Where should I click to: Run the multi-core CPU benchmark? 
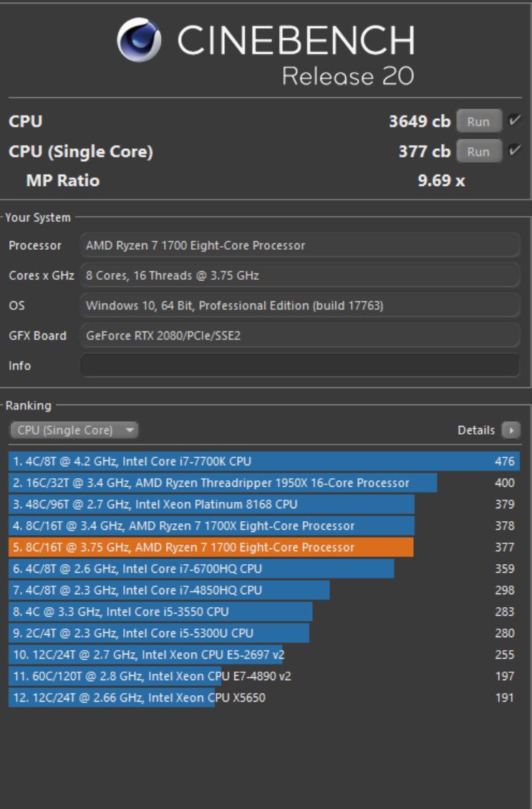[478, 121]
